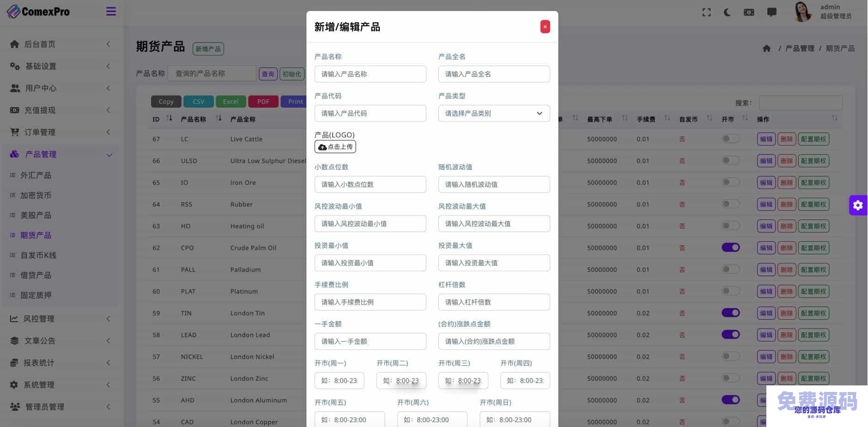868x427 pixels.
Task: Open 加密货币 submenu item
Action: click(x=36, y=195)
